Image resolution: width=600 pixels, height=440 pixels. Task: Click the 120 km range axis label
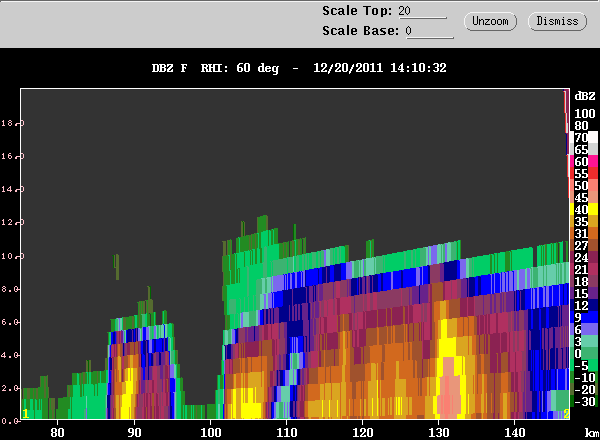tap(362, 433)
